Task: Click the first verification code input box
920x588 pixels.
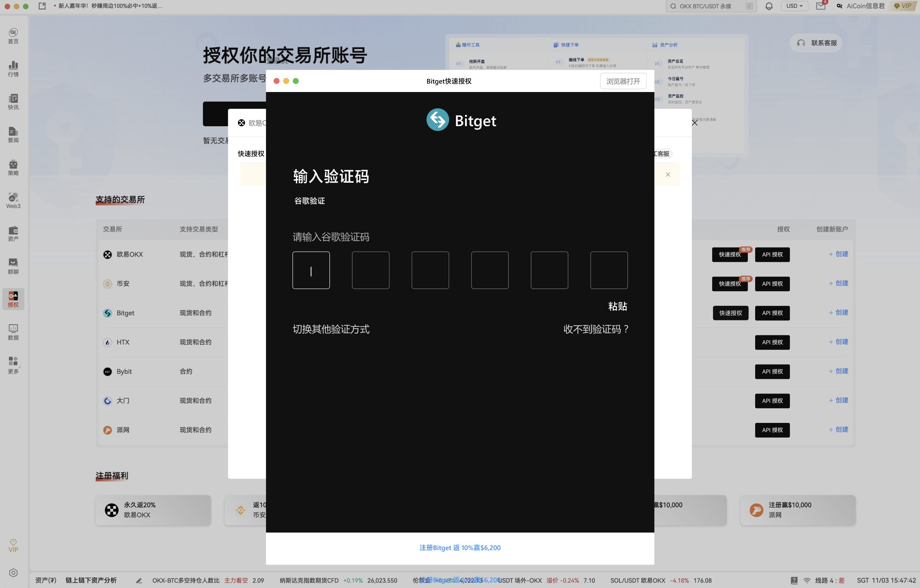Action: [x=311, y=270]
